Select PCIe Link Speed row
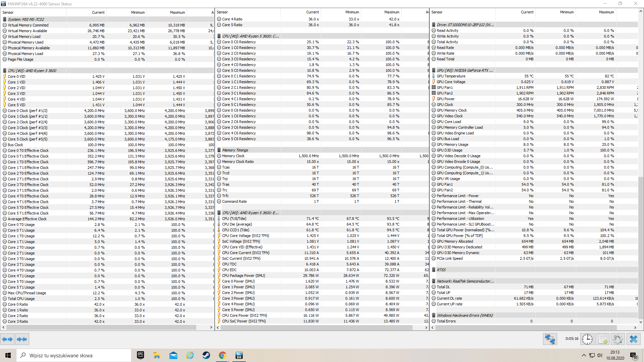 pos(534,258)
